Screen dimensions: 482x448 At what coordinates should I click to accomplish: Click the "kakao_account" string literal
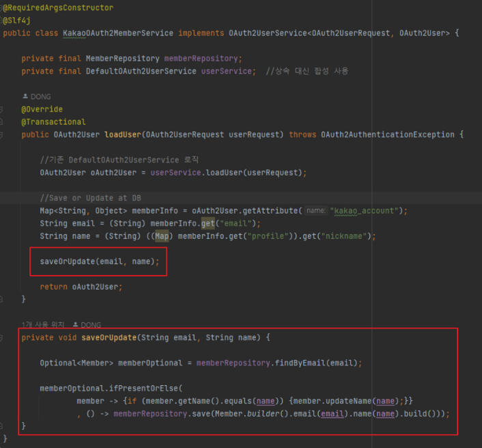[x=365, y=211]
